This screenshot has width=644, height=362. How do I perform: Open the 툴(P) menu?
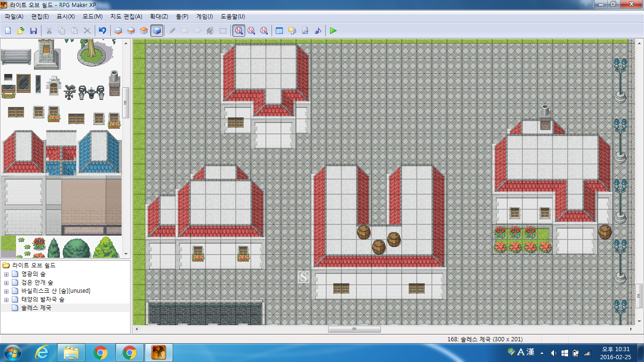point(182,16)
